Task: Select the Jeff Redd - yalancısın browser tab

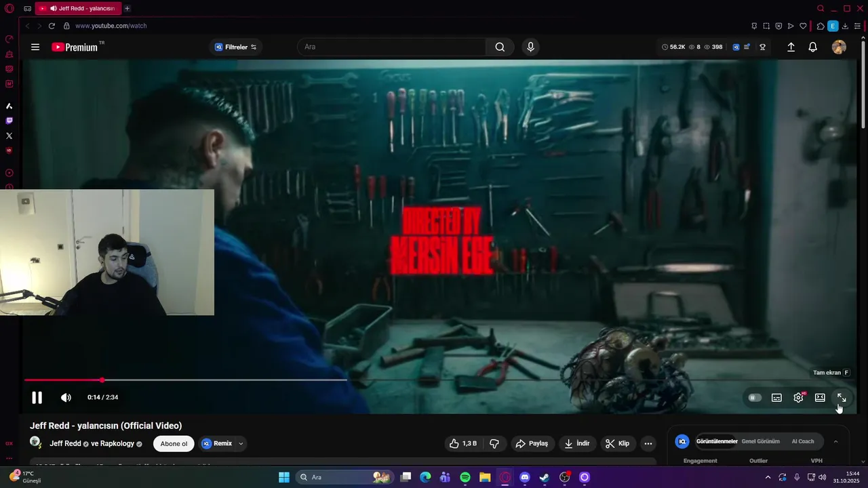Action: (78, 8)
